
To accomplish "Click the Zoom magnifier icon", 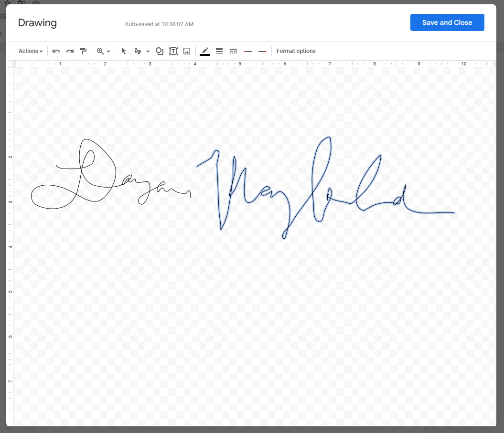I will coord(101,51).
